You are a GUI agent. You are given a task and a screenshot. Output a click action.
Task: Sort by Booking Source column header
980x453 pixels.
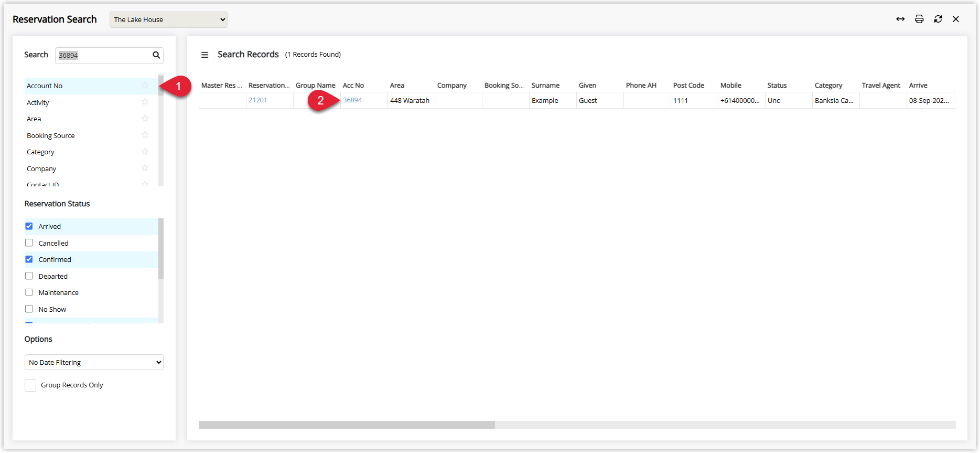point(504,86)
